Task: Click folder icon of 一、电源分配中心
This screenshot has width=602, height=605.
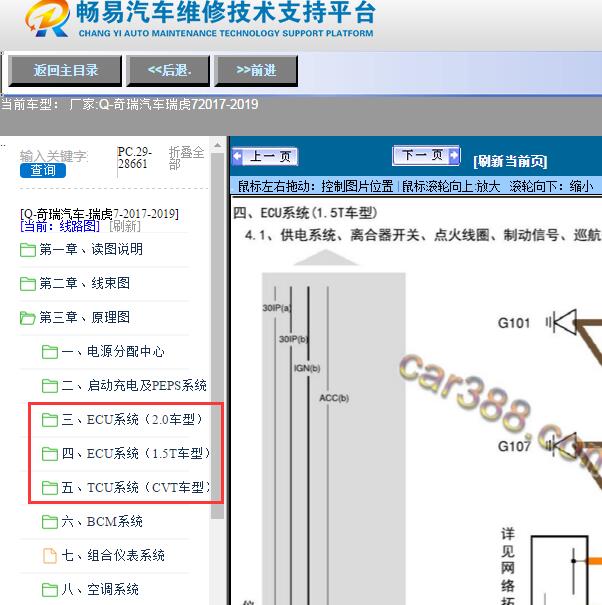Action: 50,352
